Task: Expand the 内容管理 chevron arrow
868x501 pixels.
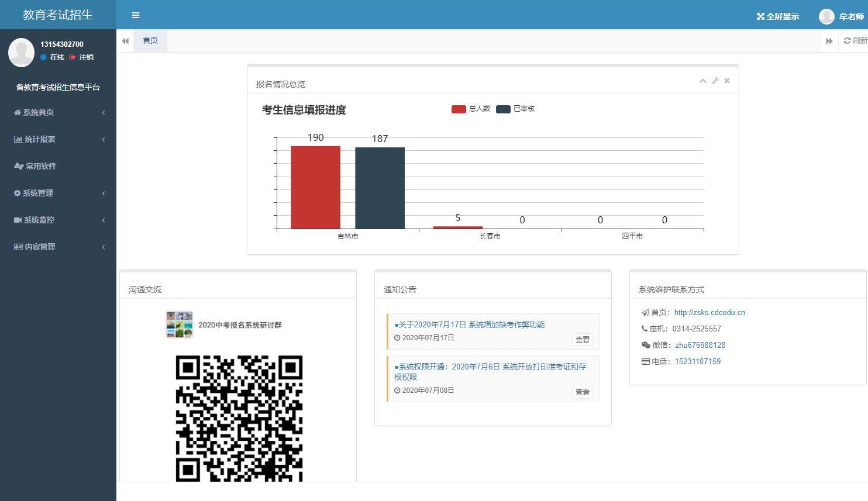Action: click(104, 247)
